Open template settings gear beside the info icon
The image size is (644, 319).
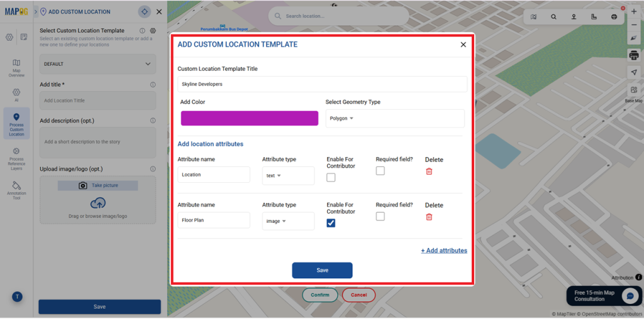153,31
